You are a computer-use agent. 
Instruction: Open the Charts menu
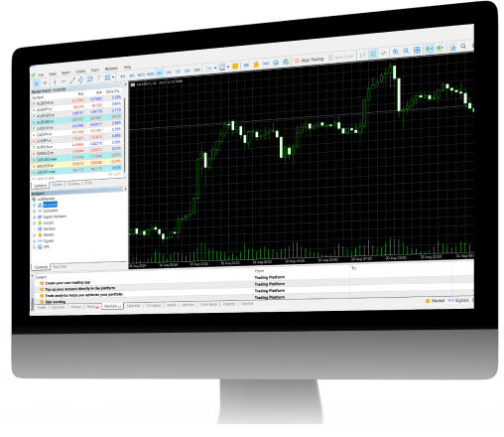point(80,72)
